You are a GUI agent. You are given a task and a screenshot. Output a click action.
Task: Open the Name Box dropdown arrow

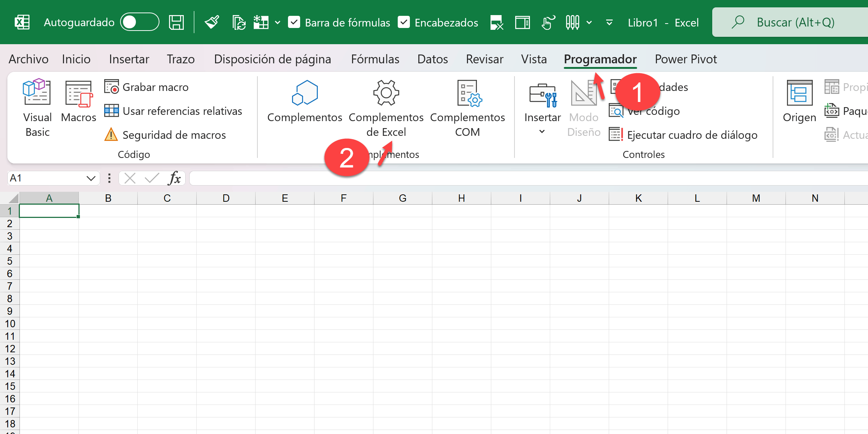click(x=91, y=179)
